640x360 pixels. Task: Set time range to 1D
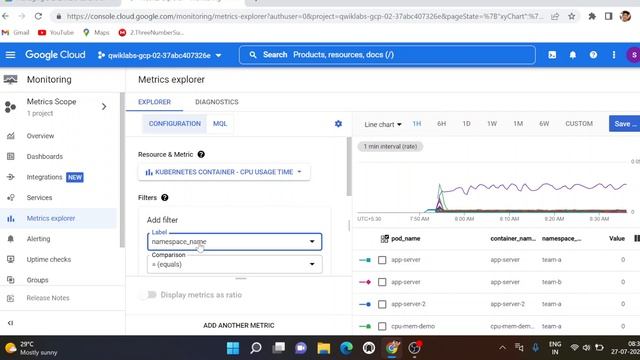[x=466, y=124]
